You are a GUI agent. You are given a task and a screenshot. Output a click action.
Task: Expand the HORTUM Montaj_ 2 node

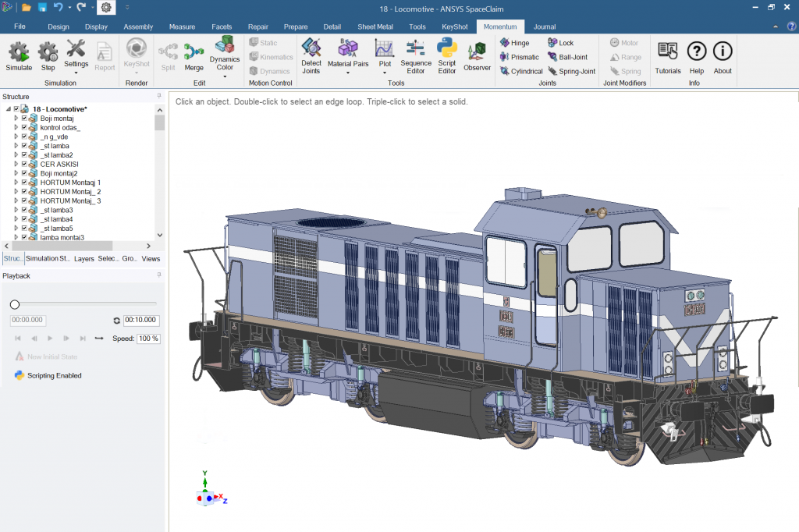coord(16,192)
